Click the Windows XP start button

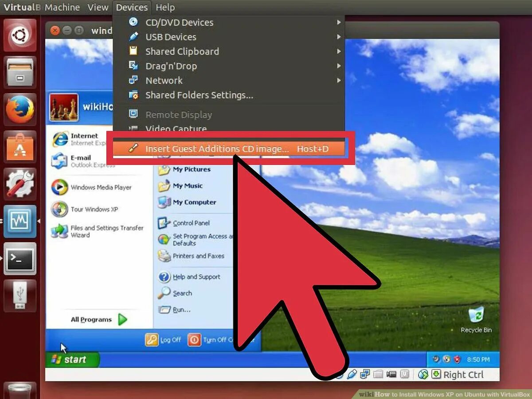(73, 360)
